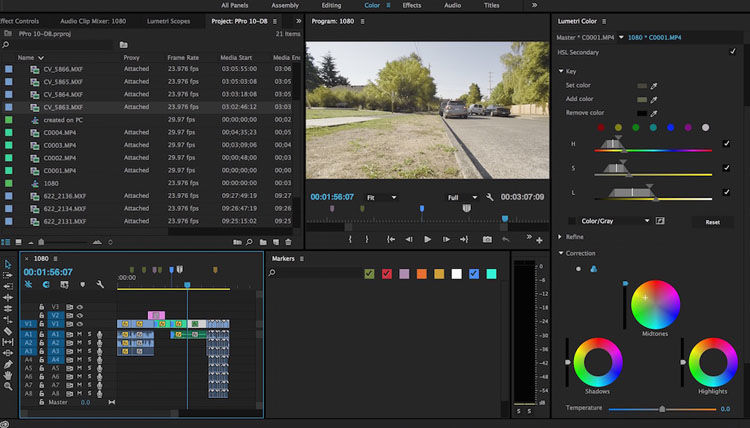The width and height of the screenshot is (750, 428).
Task: Switch Project panel to list view
Action: click(x=6, y=242)
